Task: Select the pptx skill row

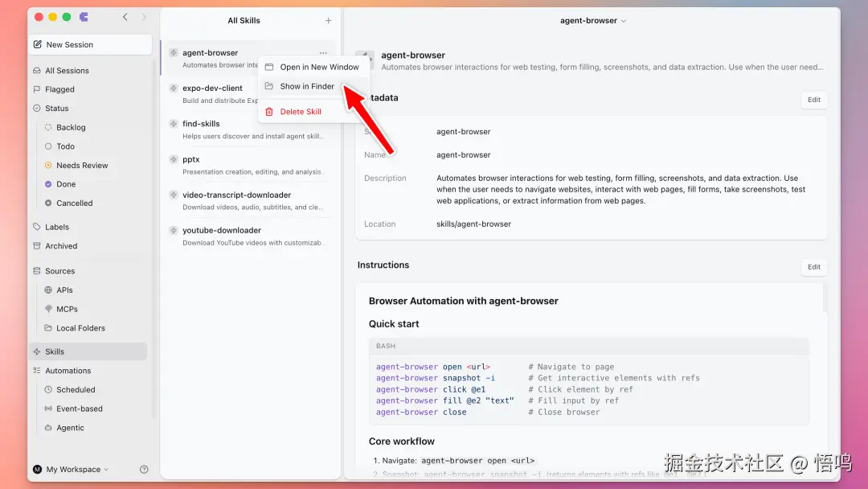Action: (x=250, y=165)
